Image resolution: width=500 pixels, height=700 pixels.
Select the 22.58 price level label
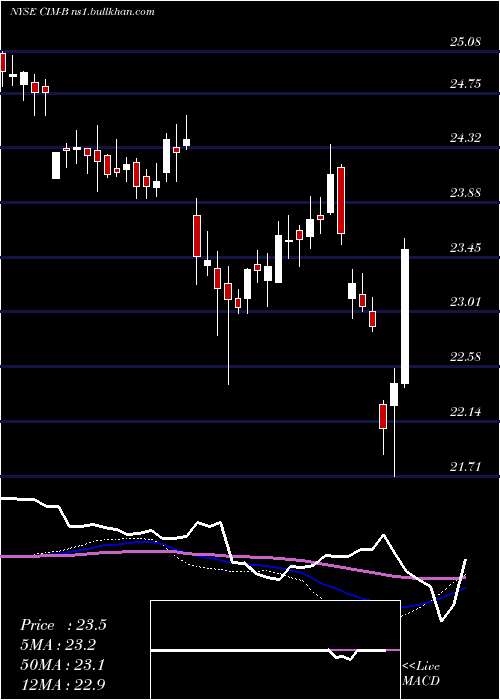465,357
